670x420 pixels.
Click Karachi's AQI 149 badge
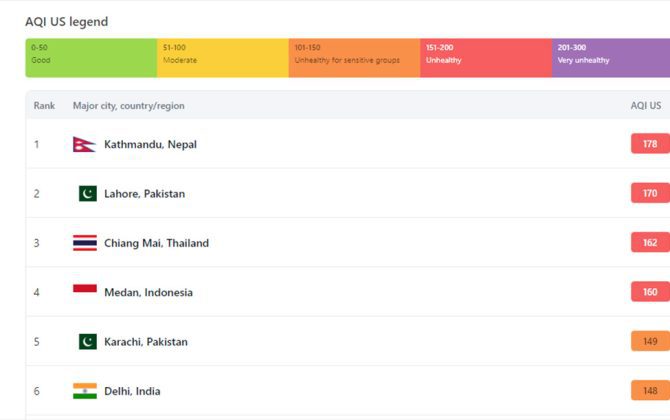650,342
